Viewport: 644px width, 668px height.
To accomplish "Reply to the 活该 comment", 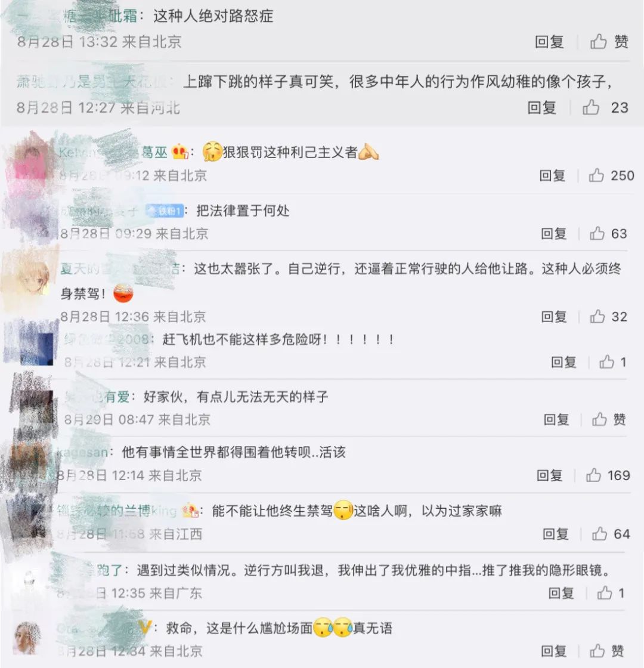I will point(549,475).
